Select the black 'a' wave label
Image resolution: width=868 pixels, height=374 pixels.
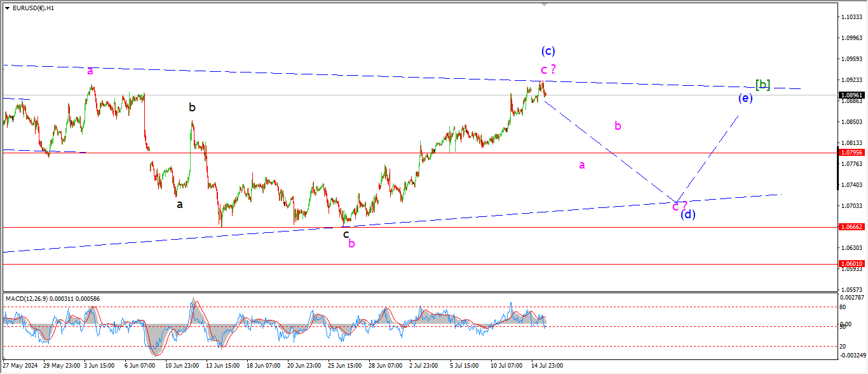click(180, 205)
